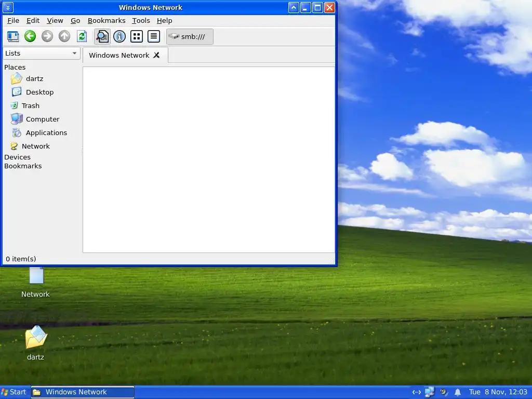The image size is (532, 399).
Task: Click Windows Network taskbar button
Action: click(83, 392)
